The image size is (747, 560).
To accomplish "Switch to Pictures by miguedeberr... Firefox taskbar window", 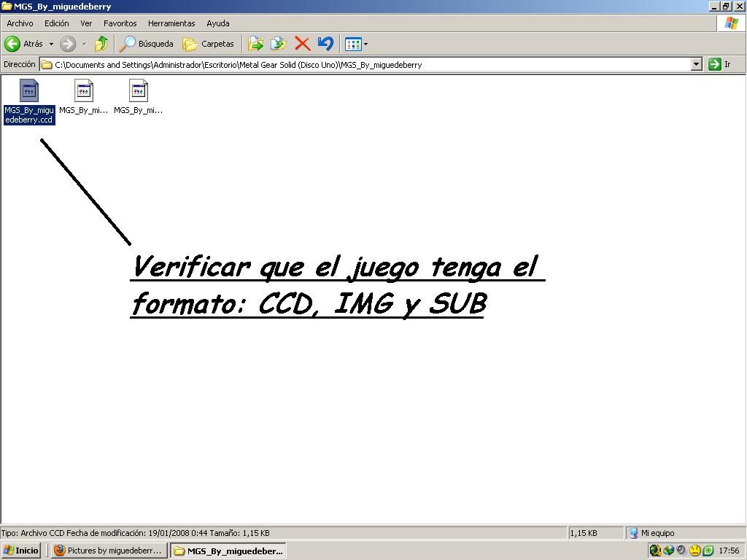I will [x=109, y=551].
